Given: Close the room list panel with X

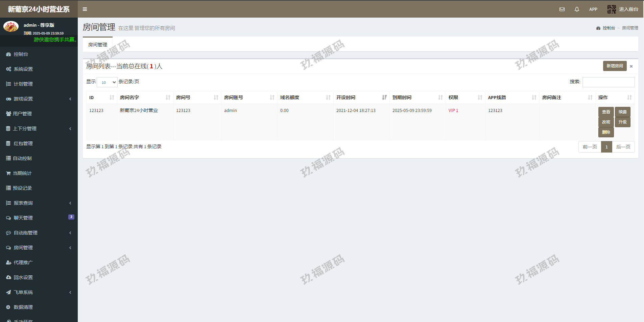Looking at the screenshot, I should [631, 66].
